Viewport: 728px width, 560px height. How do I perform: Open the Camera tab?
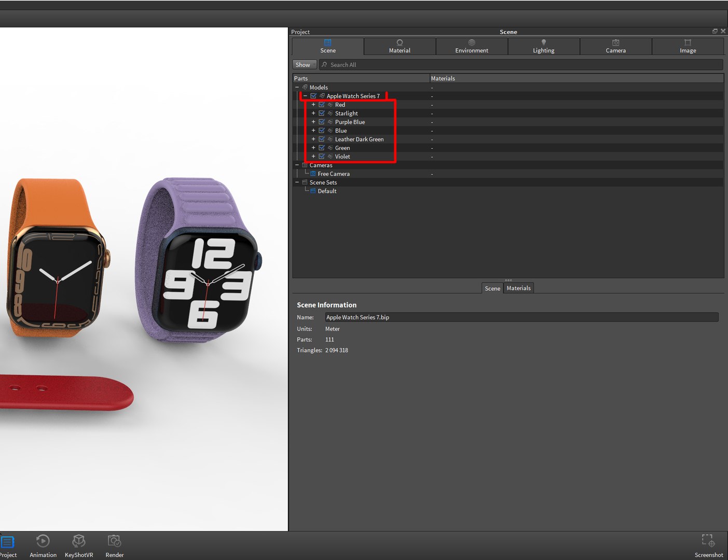point(616,46)
